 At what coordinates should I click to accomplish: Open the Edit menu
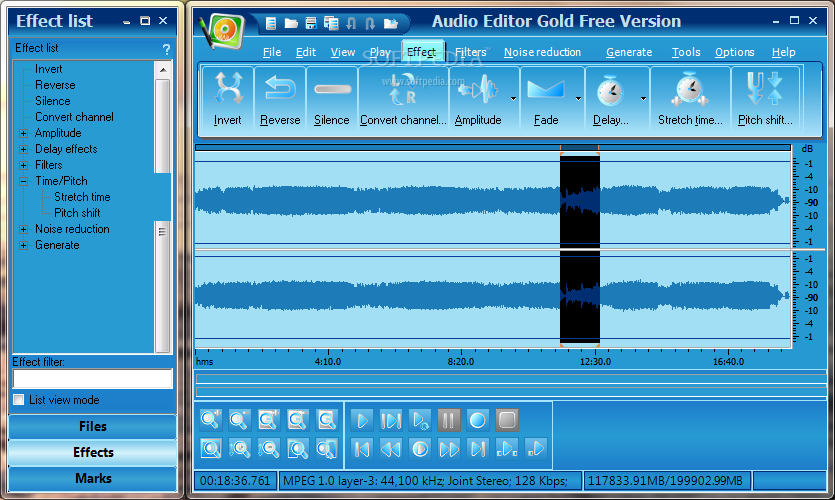306,52
